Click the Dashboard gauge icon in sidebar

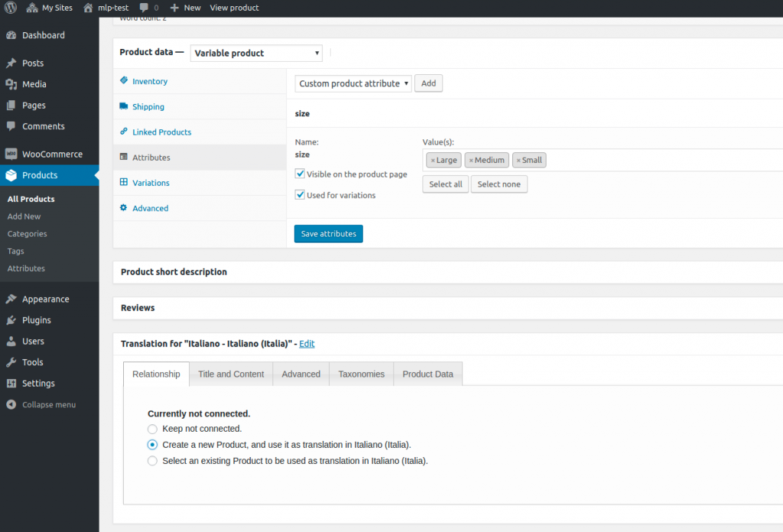[11, 35]
